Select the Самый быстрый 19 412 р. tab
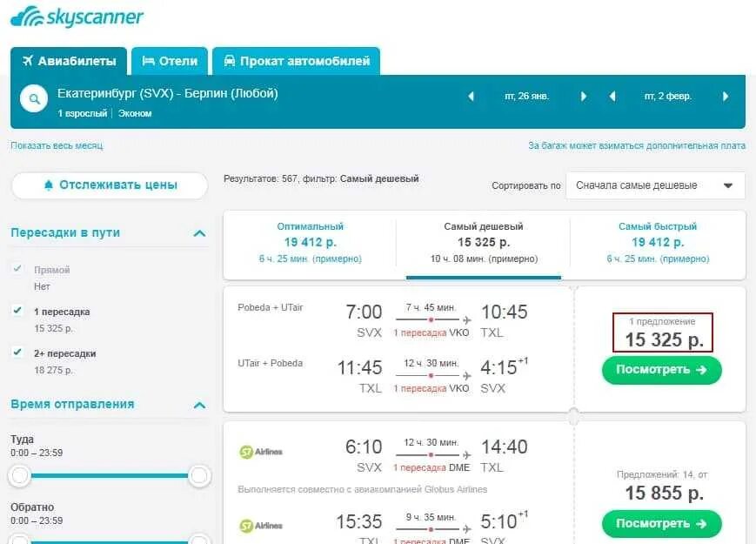This screenshot has height=544, width=756. pyautogui.click(x=658, y=243)
